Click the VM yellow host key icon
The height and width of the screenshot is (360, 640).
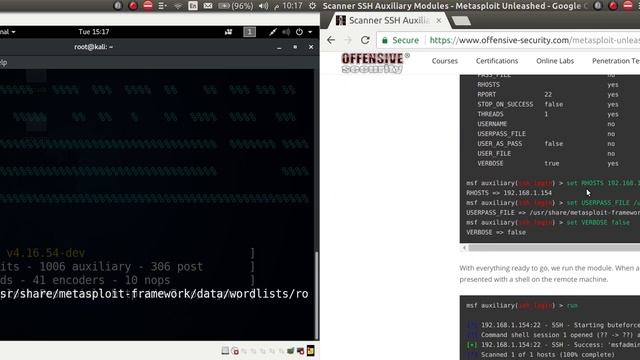click(311, 351)
